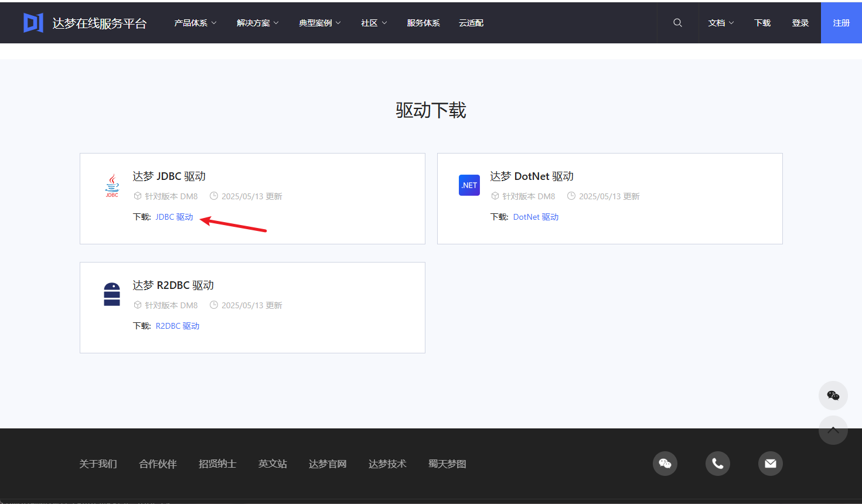862x504 pixels.
Task: Click the 达梦 JDBC 驱动 card title
Action: [169, 176]
